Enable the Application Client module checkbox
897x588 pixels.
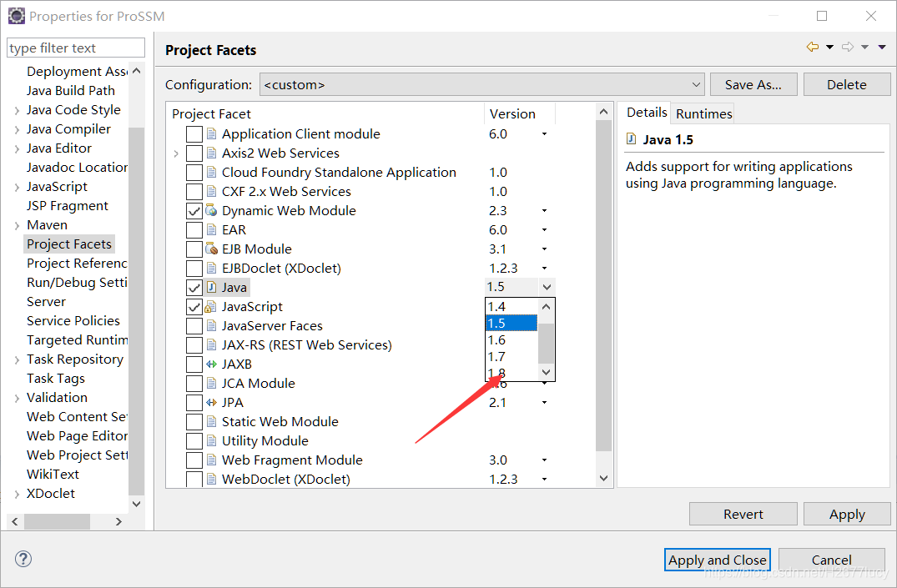pos(194,133)
